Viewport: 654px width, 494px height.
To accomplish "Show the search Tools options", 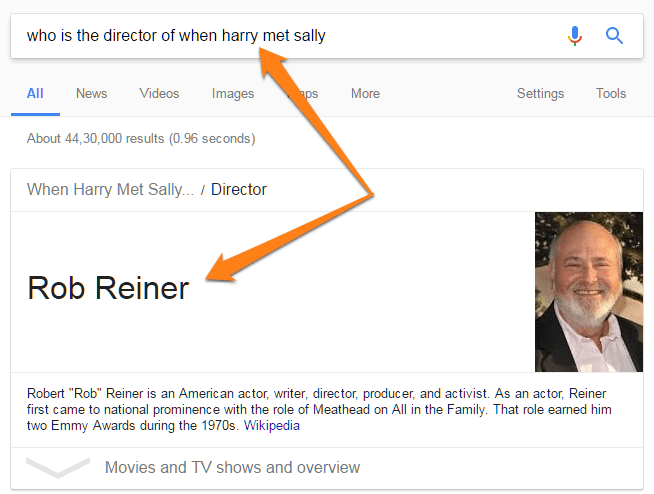I will click(610, 93).
